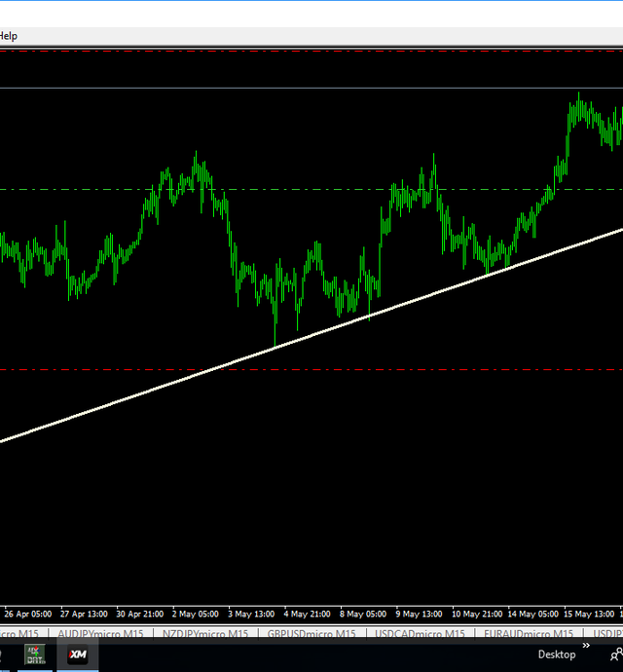
Task: Select the NZDJPYmicro M15 chart tab
Action: 205,634
